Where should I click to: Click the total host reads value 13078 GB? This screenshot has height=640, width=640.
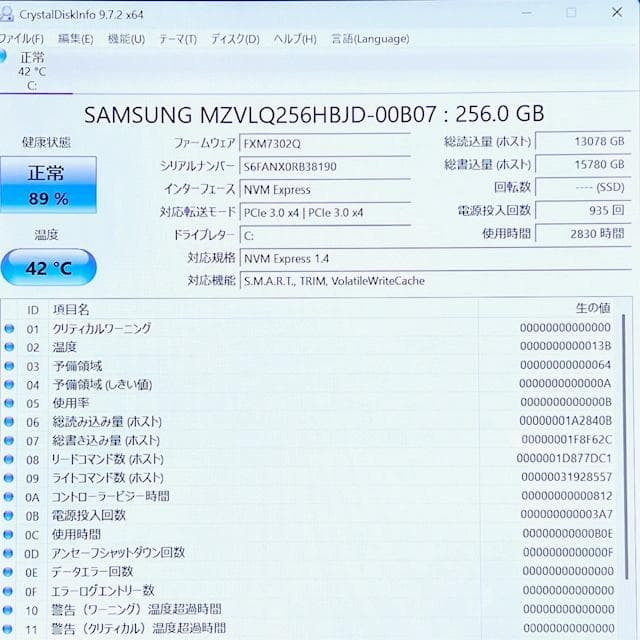[583, 142]
